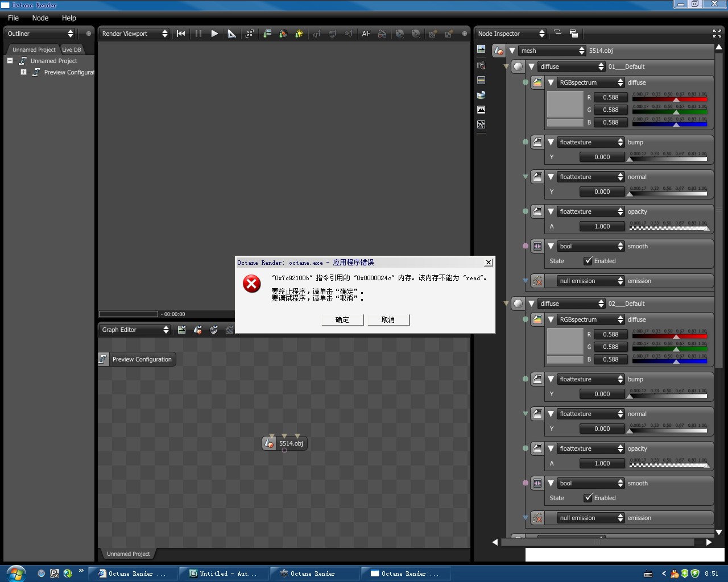
Task: Click the white AF auto focus icon
Action: (366, 34)
